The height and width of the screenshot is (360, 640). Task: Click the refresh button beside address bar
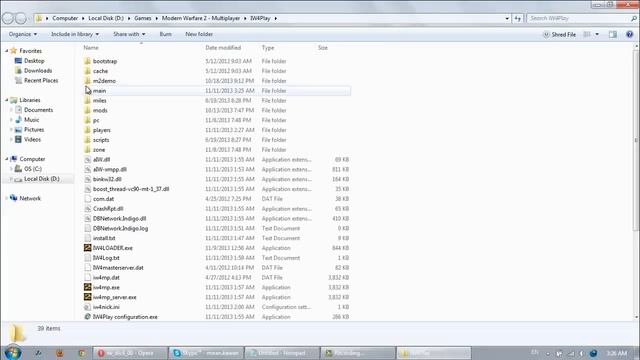point(518,18)
